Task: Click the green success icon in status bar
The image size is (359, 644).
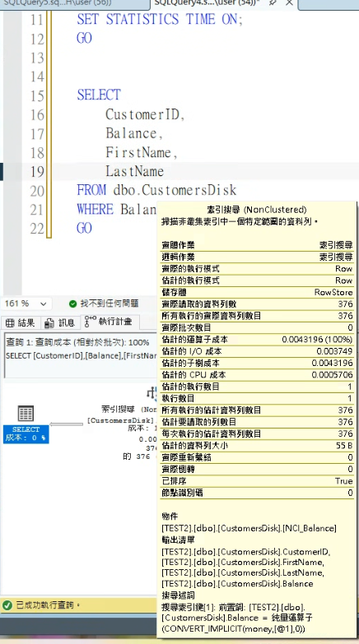Action: (7, 605)
